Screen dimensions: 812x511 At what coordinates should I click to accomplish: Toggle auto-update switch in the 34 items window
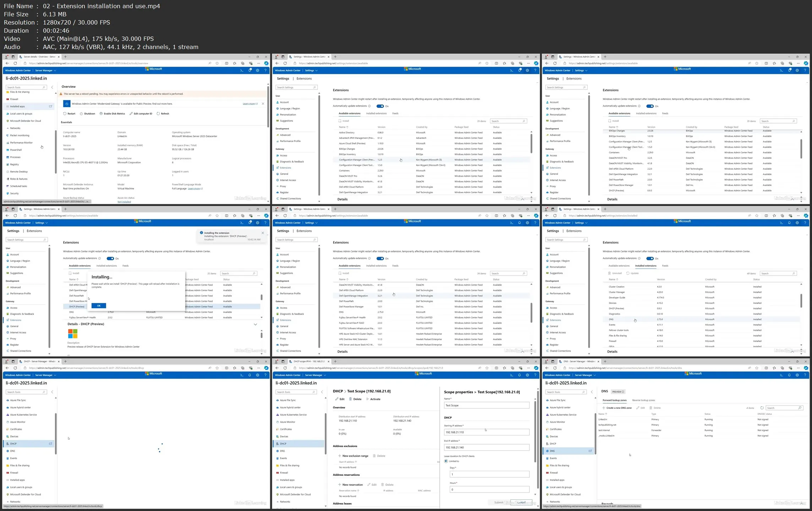[x=380, y=259]
